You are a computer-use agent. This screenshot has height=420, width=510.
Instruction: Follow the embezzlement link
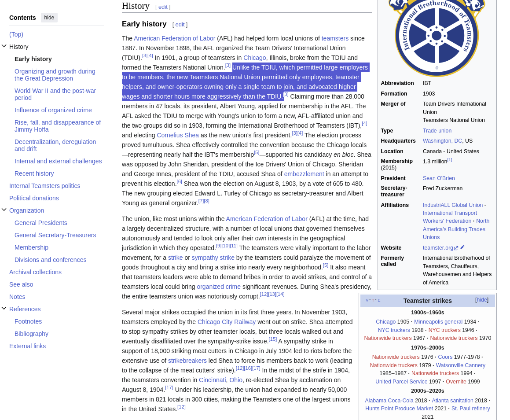coord(304,174)
